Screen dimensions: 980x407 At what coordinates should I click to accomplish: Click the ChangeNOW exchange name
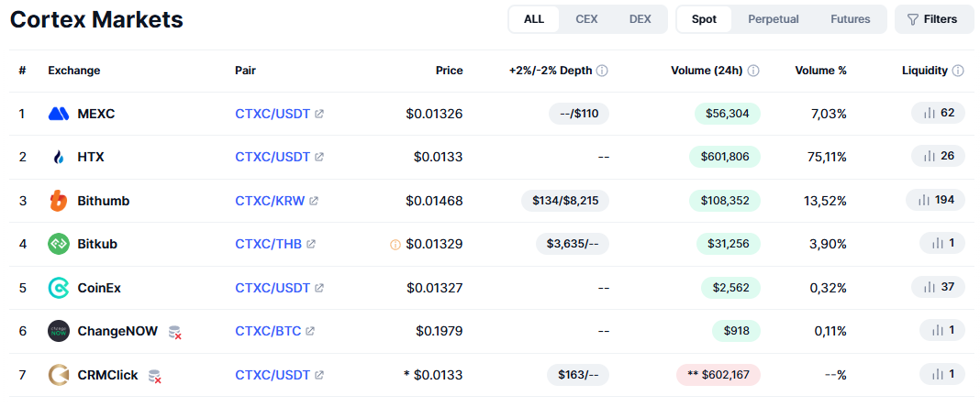click(117, 331)
